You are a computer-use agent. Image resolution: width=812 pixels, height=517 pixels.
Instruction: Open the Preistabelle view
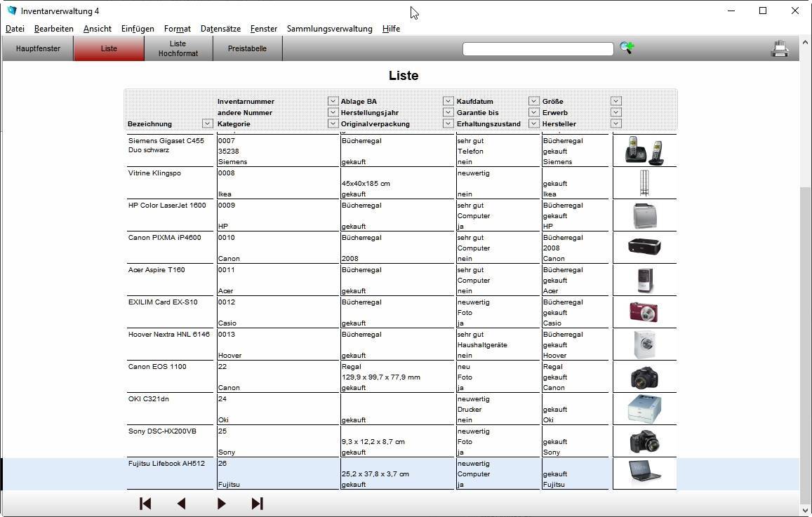click(x=247, y=49)
